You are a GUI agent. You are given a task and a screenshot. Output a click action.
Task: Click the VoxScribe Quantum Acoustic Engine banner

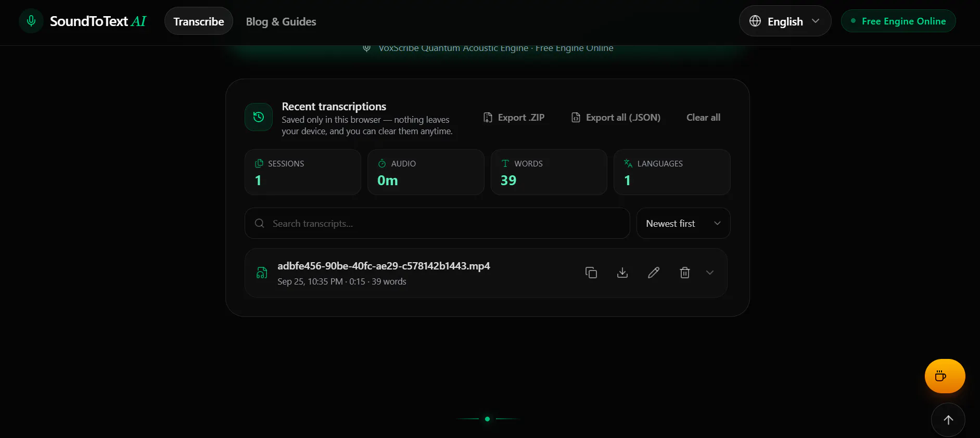488,48
